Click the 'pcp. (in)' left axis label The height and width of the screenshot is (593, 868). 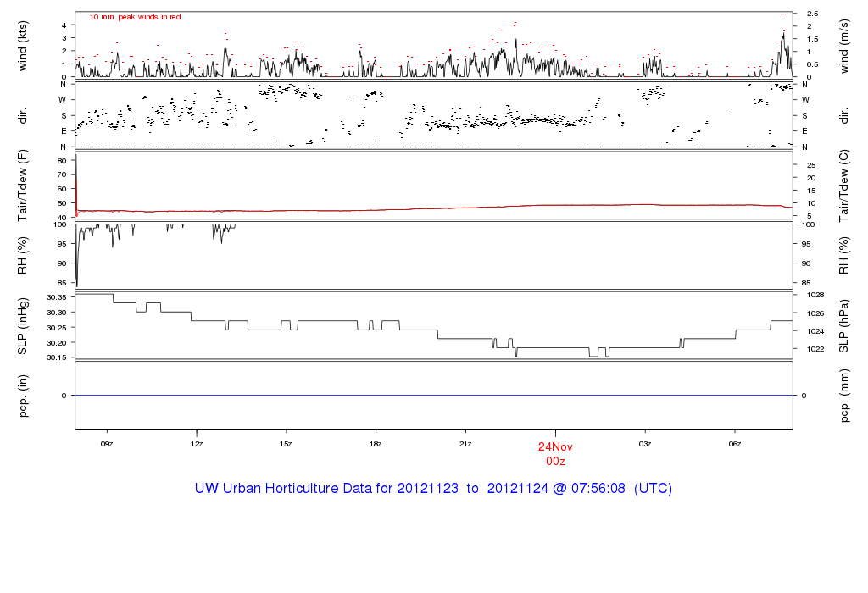[x=23, y=396]
